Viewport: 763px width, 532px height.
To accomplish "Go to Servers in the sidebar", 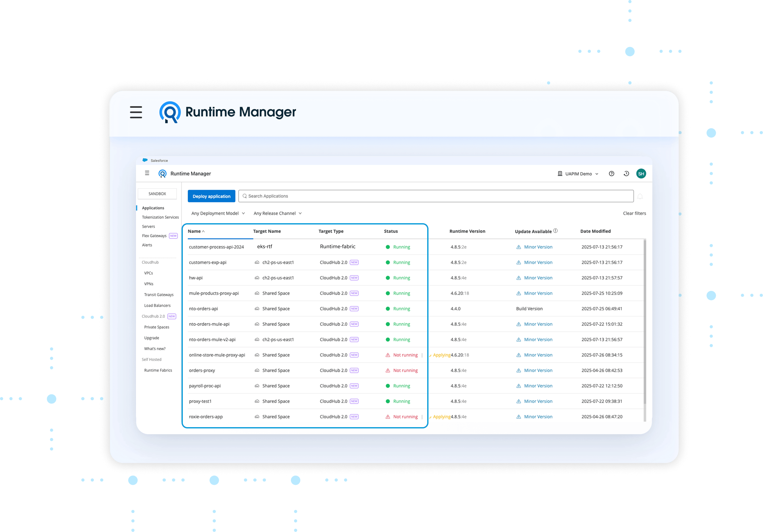I will pyautogui.click(x=148, y=226).
